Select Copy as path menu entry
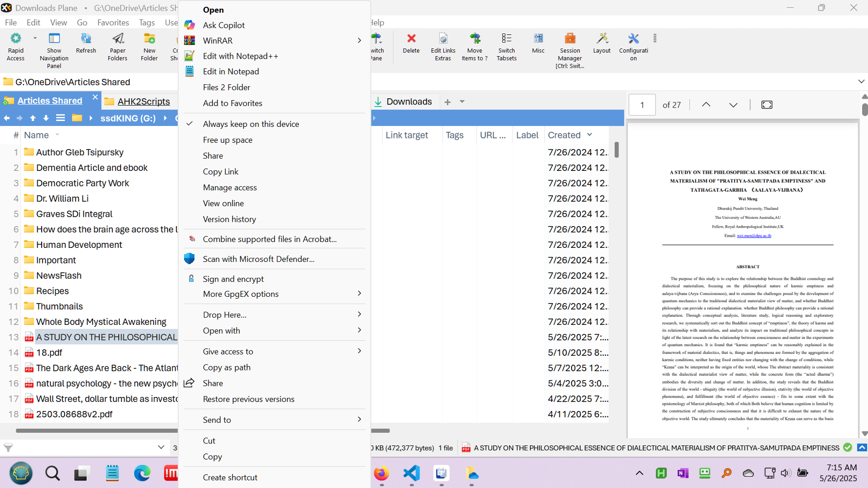Viewport: 868px width, 488px height. point(227,367)
